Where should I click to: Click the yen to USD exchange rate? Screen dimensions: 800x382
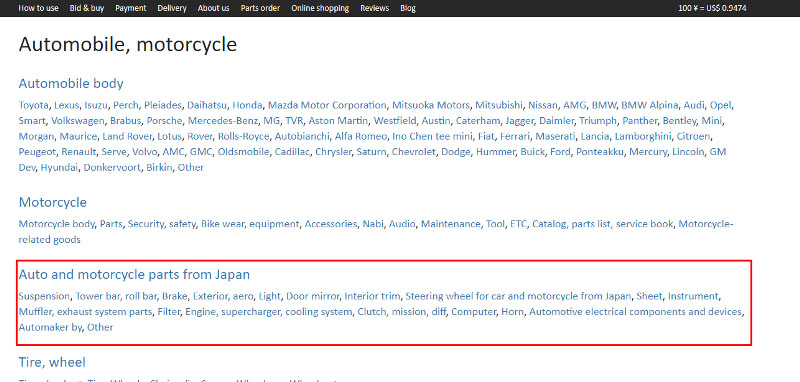tap(713, 8)
